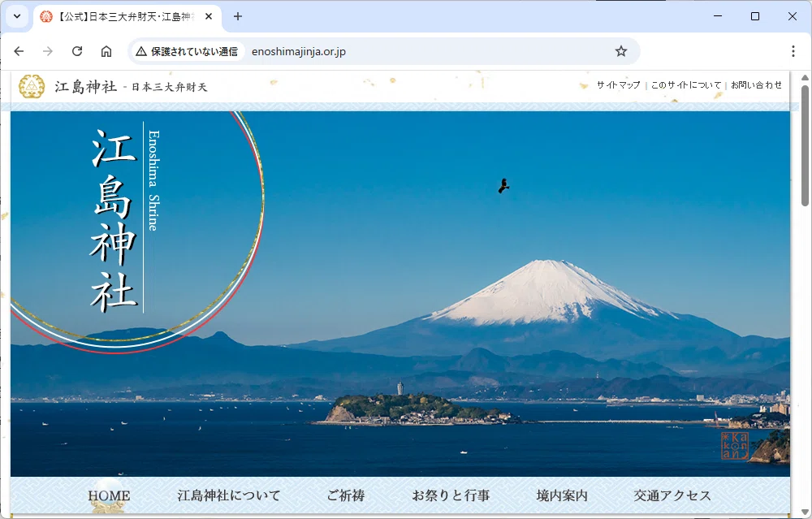Open a new tab with plus button
Image resolution: width=812 pixels, height=519 pixels.
tap(238, 16)
